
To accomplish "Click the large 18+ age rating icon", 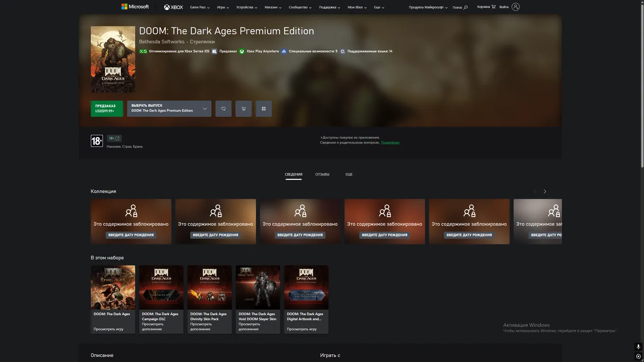I will pyautogui.click(x=97, y=141).
